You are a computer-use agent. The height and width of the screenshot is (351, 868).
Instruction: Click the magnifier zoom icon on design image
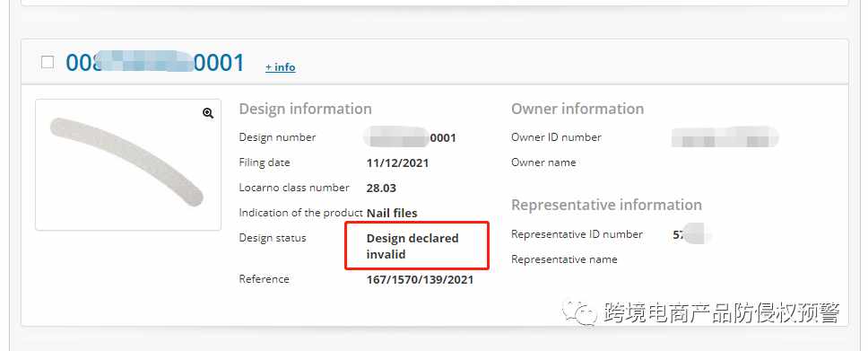208,113
